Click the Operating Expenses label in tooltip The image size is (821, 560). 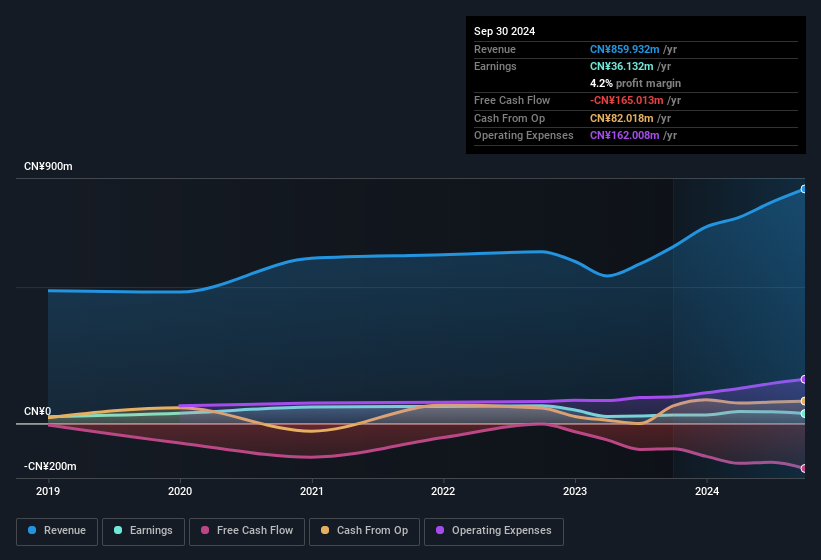524,136
